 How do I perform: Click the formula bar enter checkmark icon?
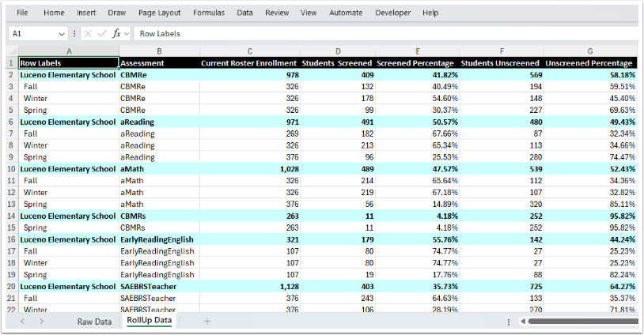[x=102, y=34]
